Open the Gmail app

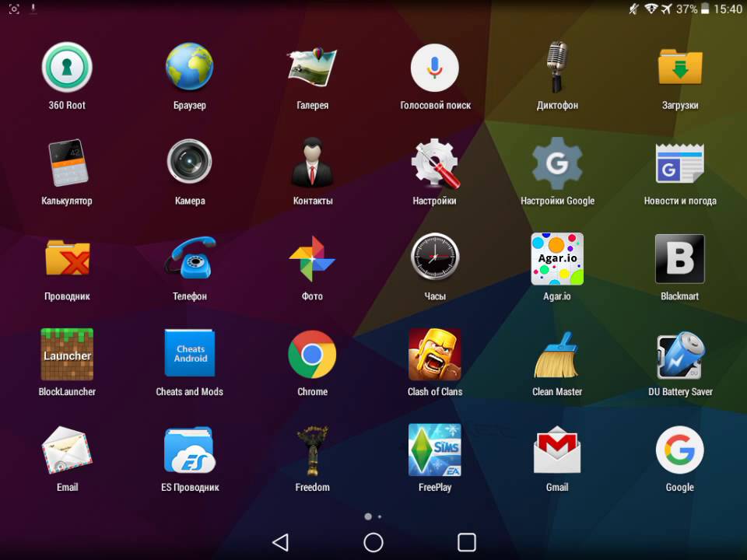(557, 450)
